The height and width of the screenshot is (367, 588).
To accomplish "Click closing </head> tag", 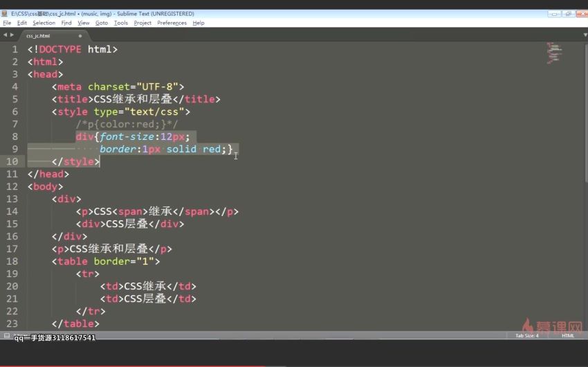I will 48,174.
